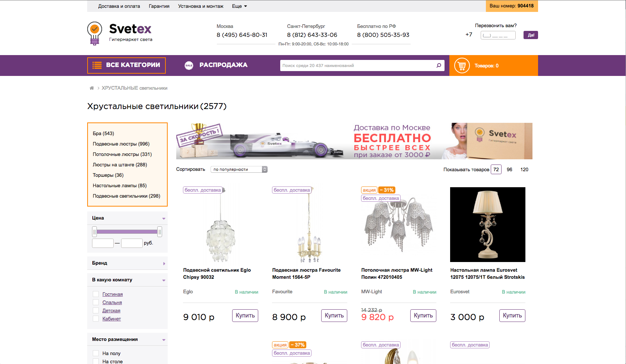
Task: Click the search magnifier icon
Action: click(439, 66)
